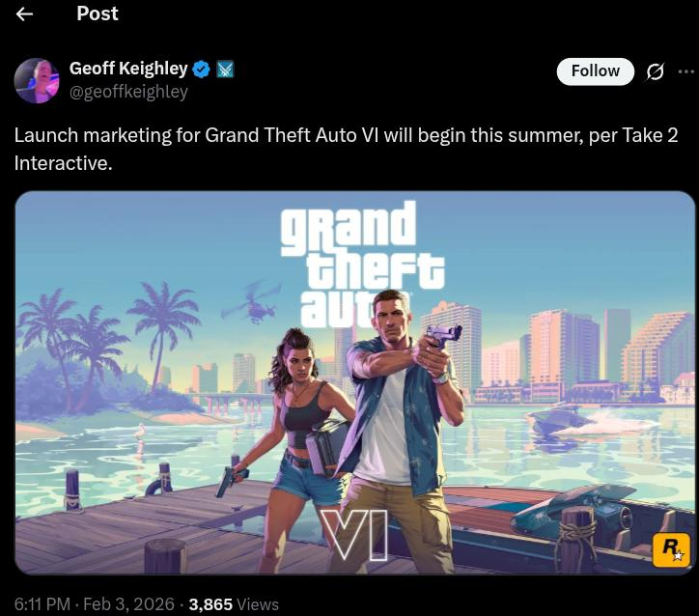Click the Post header title

[98, 14]
